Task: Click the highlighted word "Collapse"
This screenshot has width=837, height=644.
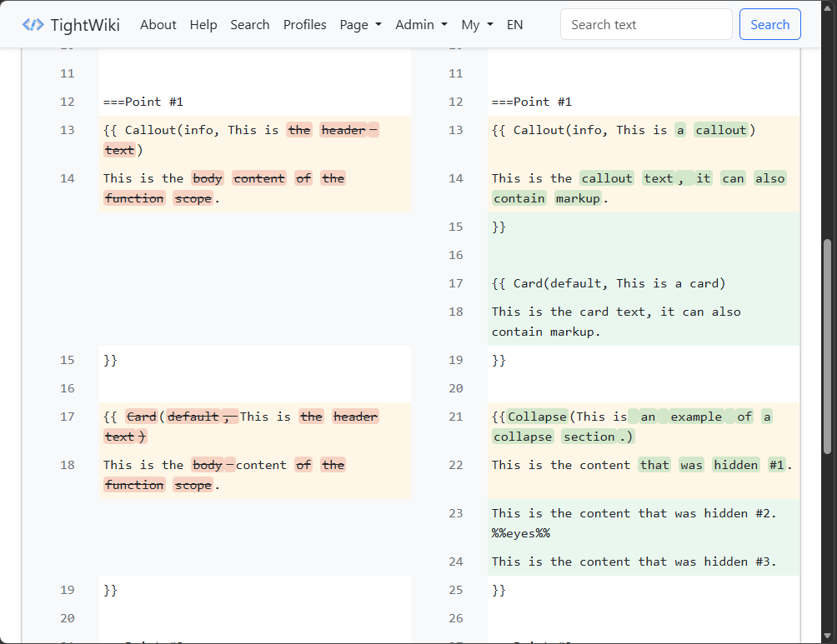Action: point(537,417)
